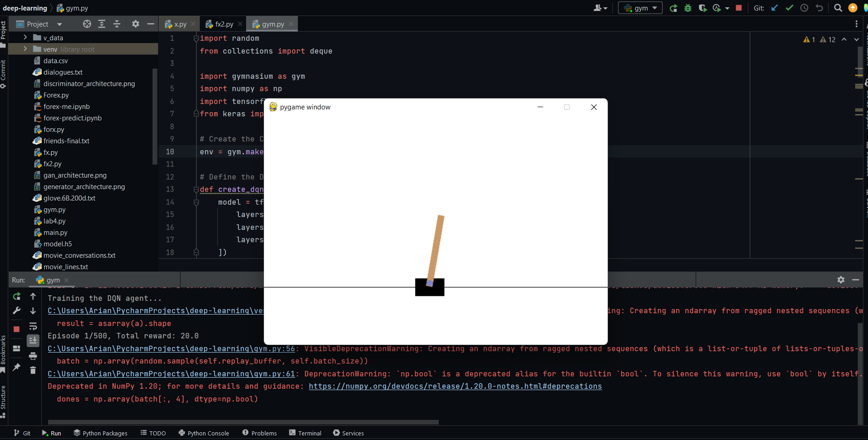Expand the venv library root folder
The height and width of the screenshot is (440, 868).
coord(25,49)
